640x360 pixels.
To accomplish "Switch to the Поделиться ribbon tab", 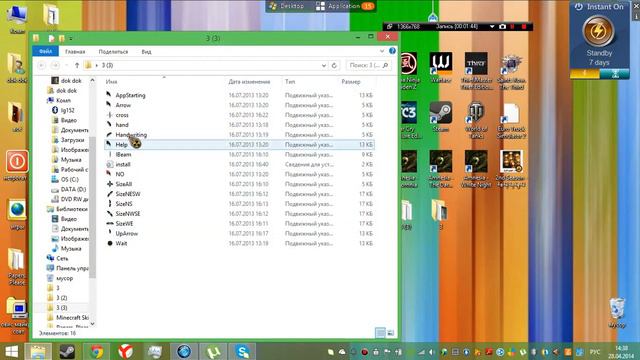I will coord(113,51).
